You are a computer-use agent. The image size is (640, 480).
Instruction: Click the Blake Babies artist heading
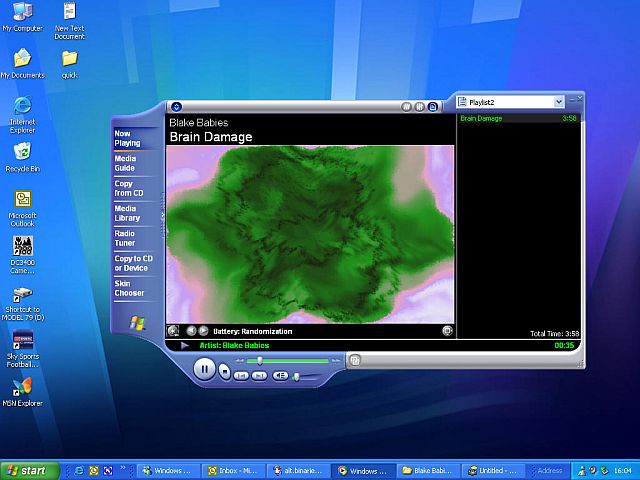[x=198, y=122]
